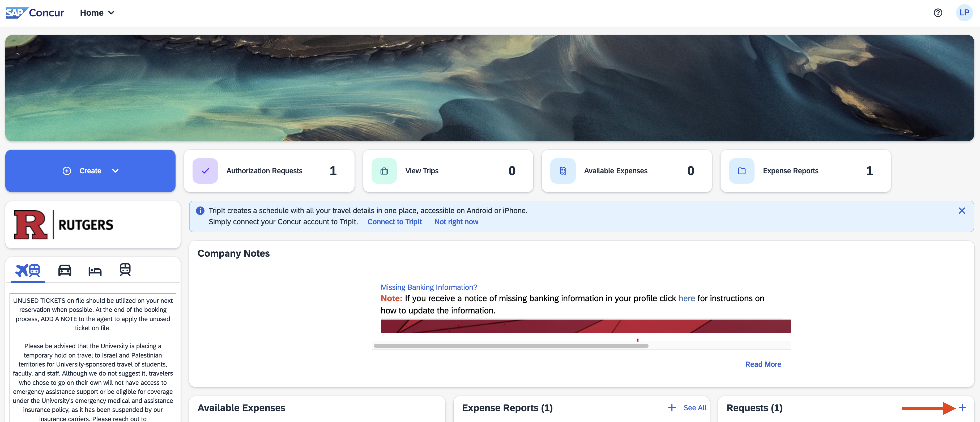
Task: Select the car rental search tab
Action: (65, 270)
